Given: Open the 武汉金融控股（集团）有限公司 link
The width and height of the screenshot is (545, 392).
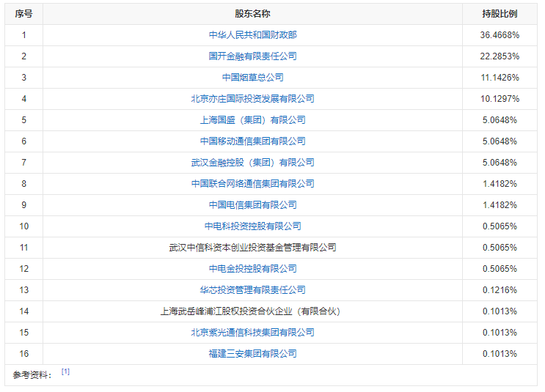Looking at the screenshot, I should coord(252,163).
